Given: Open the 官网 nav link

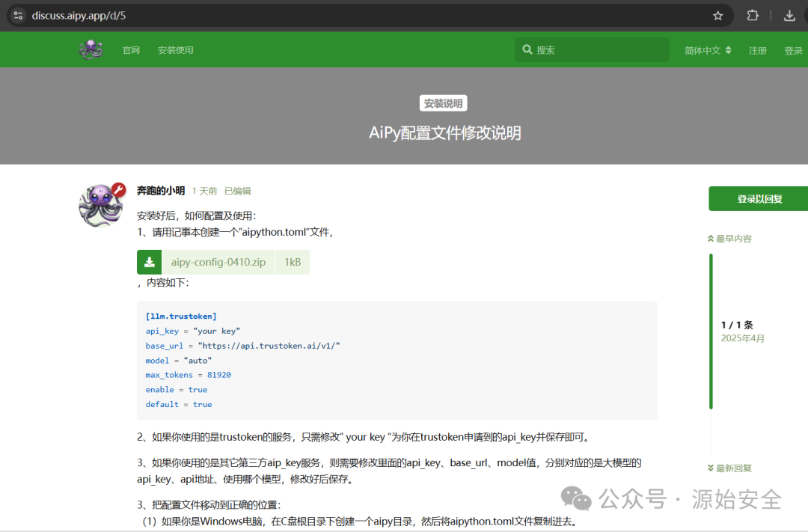Looking at the screenshot, I should point(132,50).
